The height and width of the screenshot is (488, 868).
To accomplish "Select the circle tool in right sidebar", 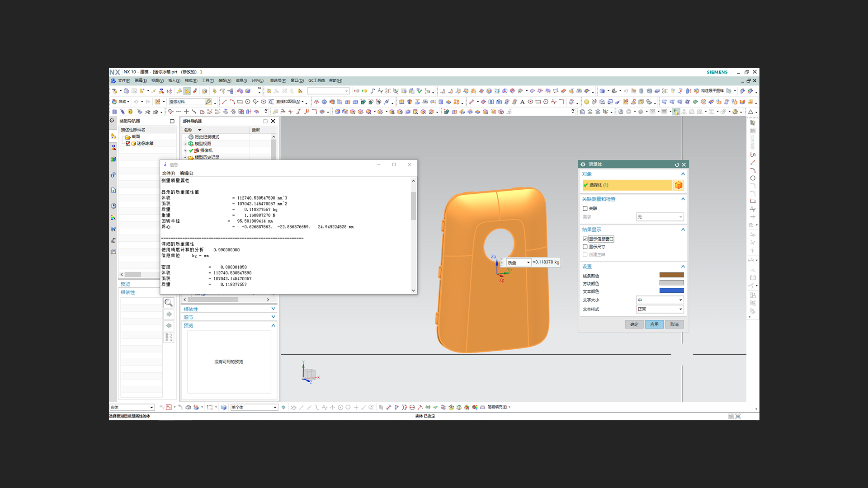I will pos(753,178).
